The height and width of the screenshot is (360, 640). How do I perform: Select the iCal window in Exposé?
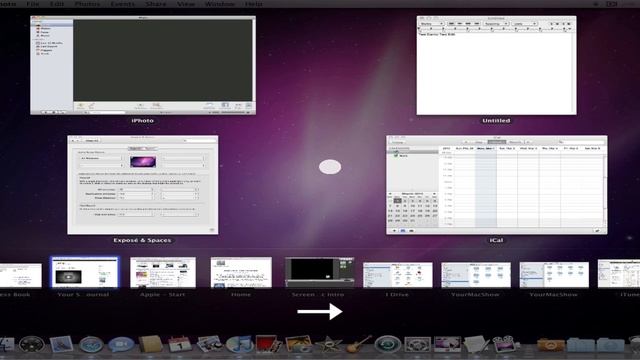(496, 185)
